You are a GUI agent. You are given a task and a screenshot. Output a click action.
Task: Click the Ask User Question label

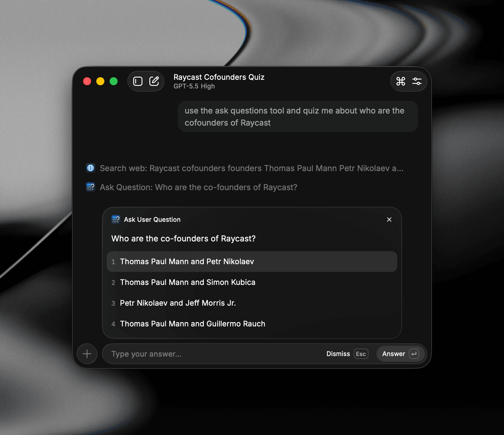[x=152, y=220]
